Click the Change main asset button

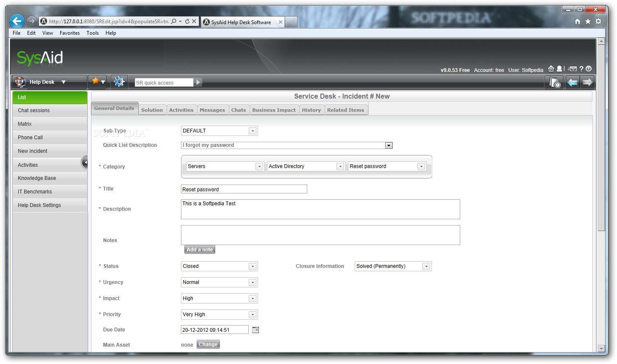[x=208, y=345]
